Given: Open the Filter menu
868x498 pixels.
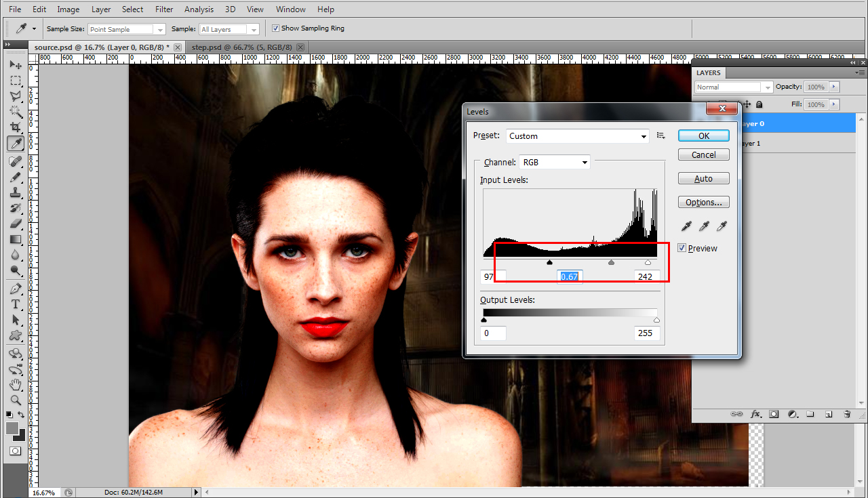Looking at the screenshot, I should click(x=164, y=9).
